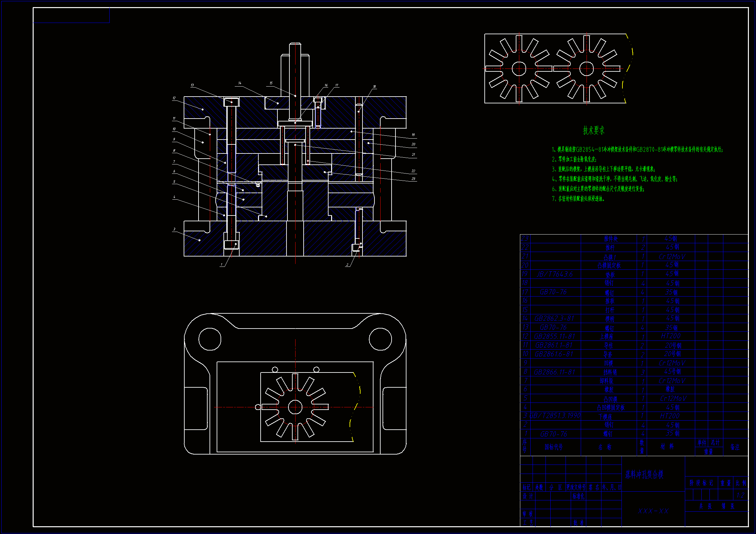The image size is (756, 534).
Task: Click technical requirement line 1 mentioning GB2854-81
Action: (x=637, y=149)
